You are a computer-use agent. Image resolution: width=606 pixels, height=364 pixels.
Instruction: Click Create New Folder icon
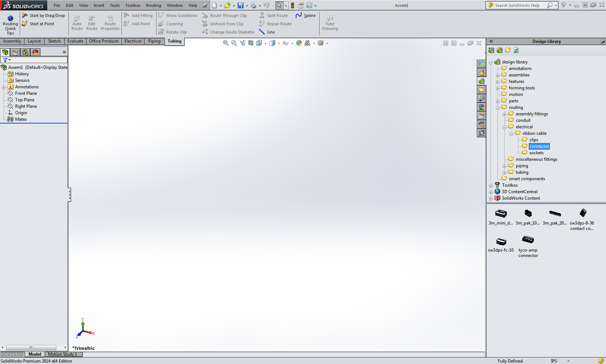click(x=508, y=50)
